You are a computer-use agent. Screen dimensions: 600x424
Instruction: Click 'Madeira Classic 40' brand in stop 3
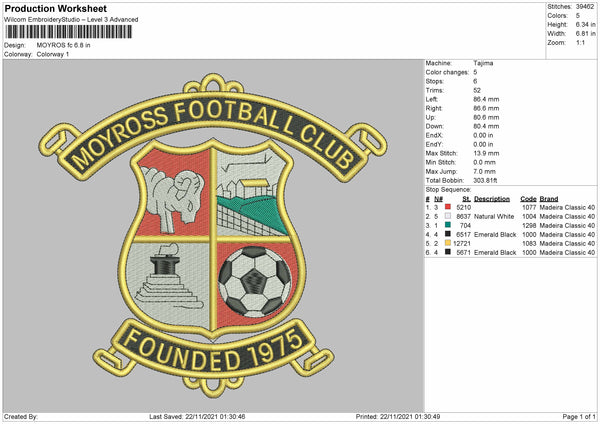(x=567, y=225)
